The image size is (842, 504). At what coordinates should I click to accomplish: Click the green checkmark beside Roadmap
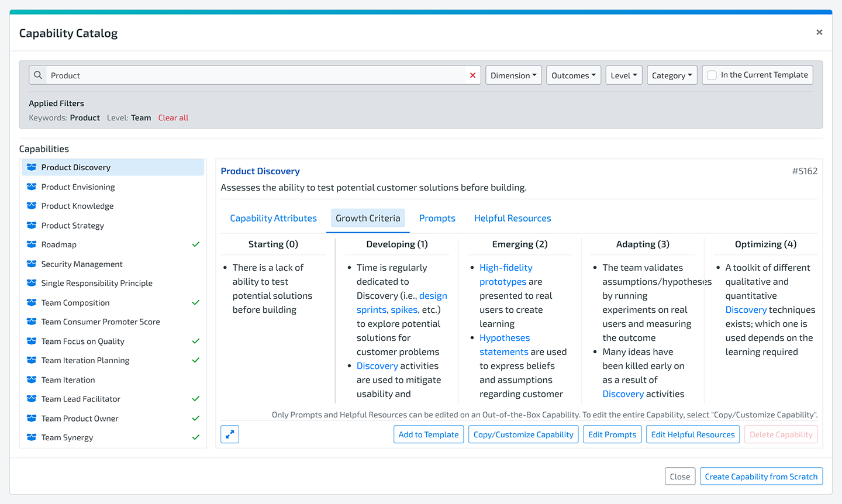tap(196, 244)
